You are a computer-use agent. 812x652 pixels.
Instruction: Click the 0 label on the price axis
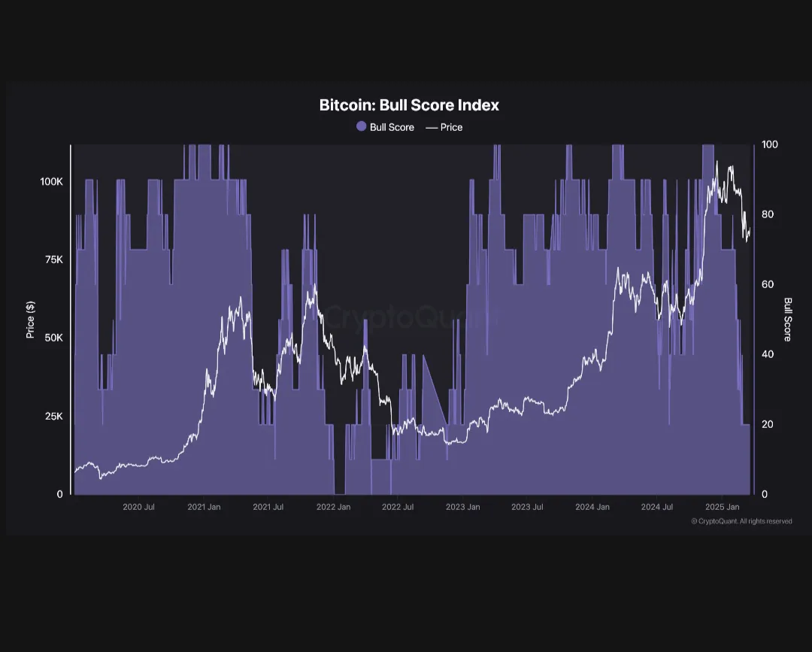(x=59, y=495)
